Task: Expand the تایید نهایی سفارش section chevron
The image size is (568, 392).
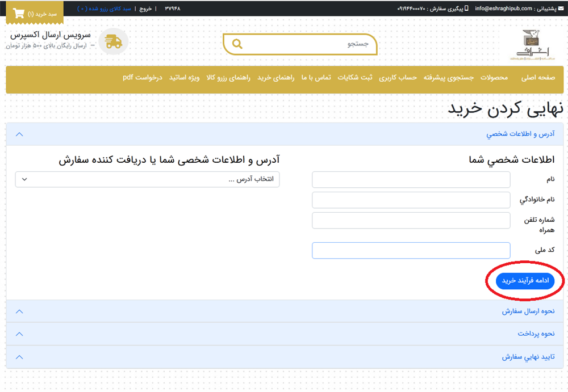Action: pyautogui.click(x=19, y=357)
